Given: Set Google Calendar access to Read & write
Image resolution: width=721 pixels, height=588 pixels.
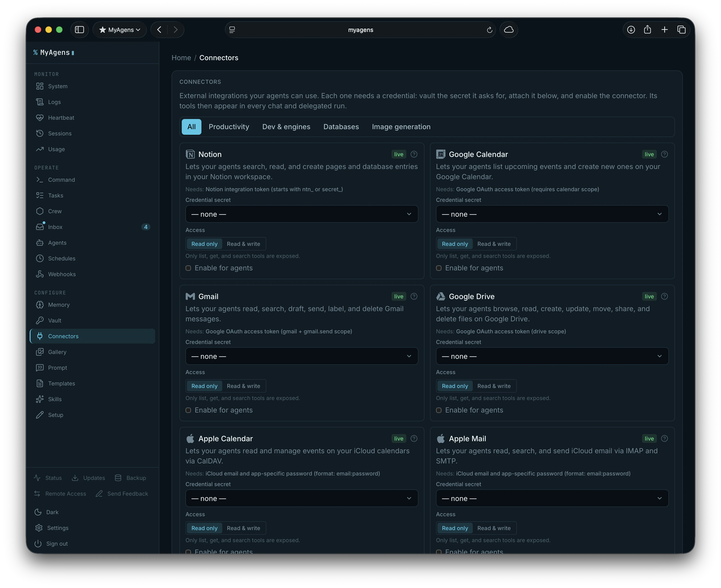Looking at the screenshot, I should point(494,244).
